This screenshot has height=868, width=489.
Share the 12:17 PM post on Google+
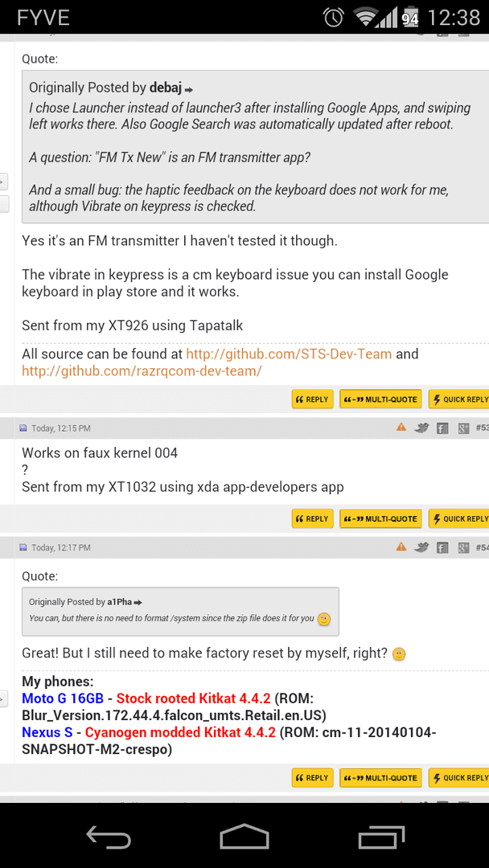(463, 547)
